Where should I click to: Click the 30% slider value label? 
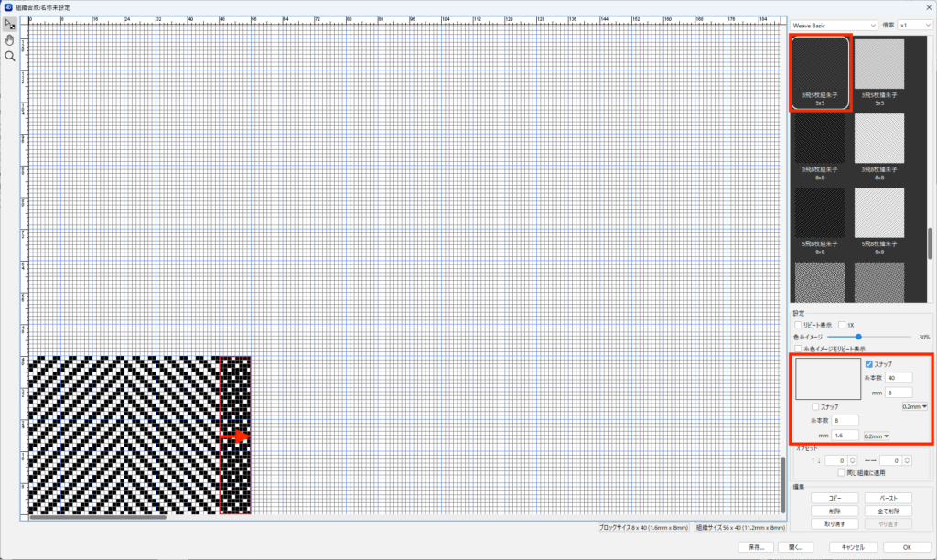tap(924, 337)
